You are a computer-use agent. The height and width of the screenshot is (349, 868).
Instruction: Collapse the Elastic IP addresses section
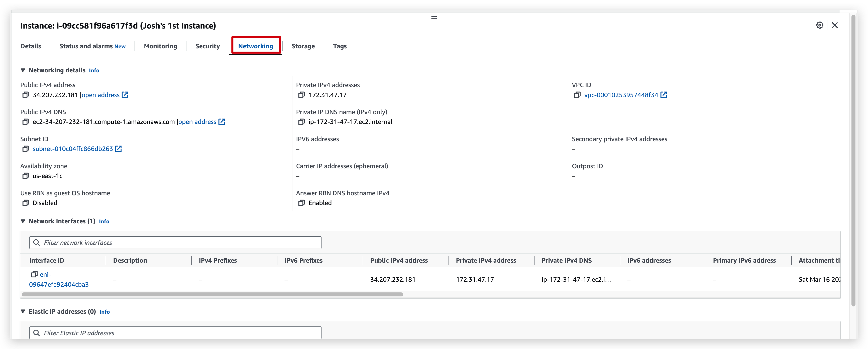click(23, 312)
